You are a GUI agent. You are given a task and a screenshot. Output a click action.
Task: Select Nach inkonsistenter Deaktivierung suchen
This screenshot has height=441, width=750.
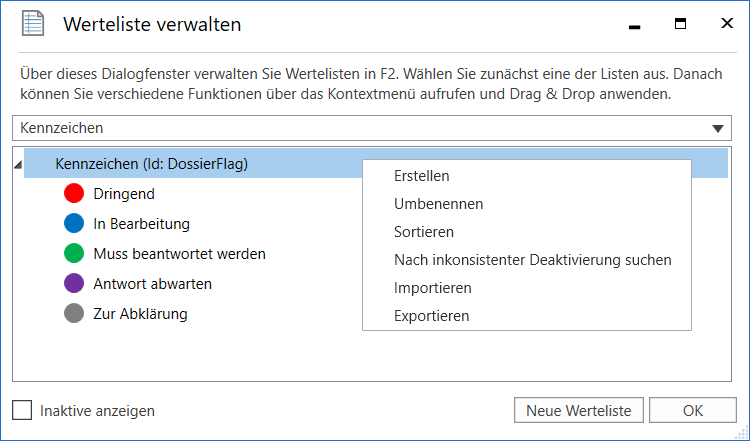[532, 260]
